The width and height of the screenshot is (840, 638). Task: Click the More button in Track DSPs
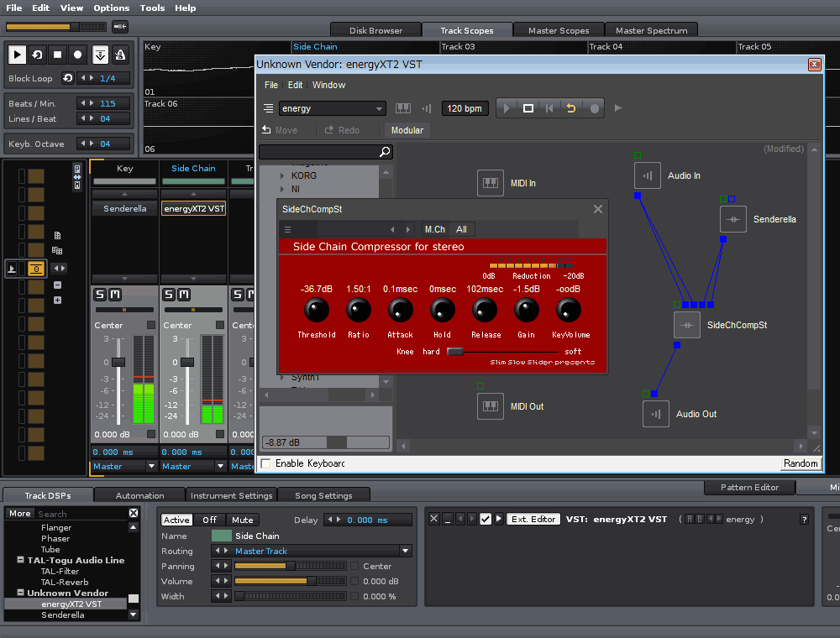(20, 513)
